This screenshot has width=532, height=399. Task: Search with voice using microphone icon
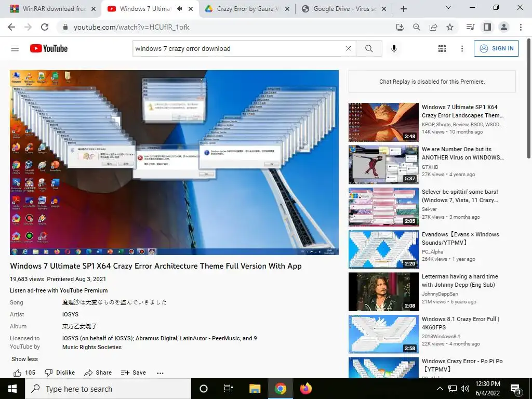[394, 48]
